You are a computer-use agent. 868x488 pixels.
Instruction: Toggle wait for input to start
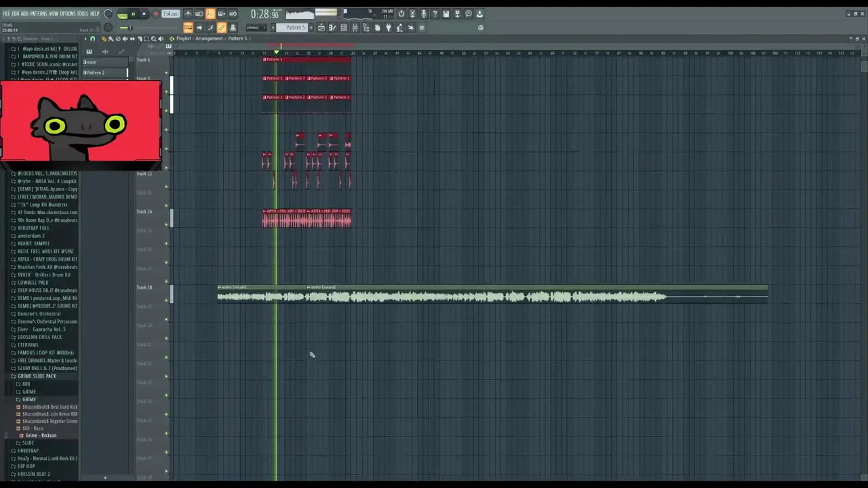tap(199, 14)
